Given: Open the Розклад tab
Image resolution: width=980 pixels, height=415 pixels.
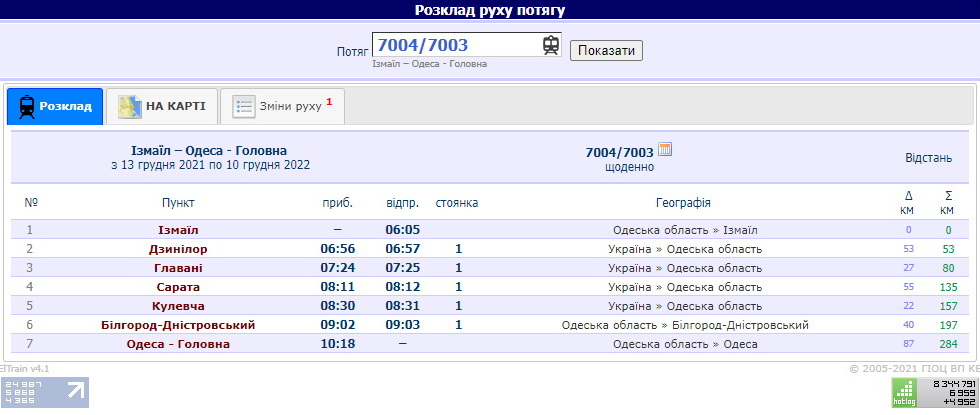Looking at the screenshot, I should tap(55, 106).
